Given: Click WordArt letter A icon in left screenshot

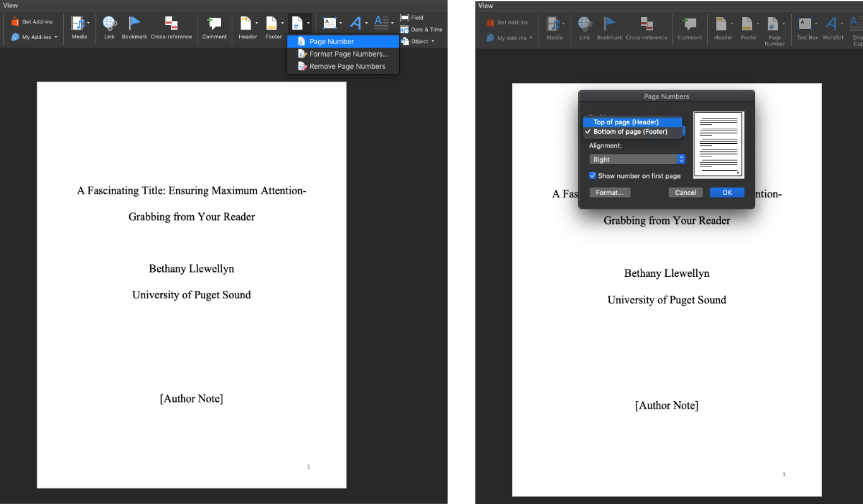Looking at the screenshot, I should coord(356,23).
